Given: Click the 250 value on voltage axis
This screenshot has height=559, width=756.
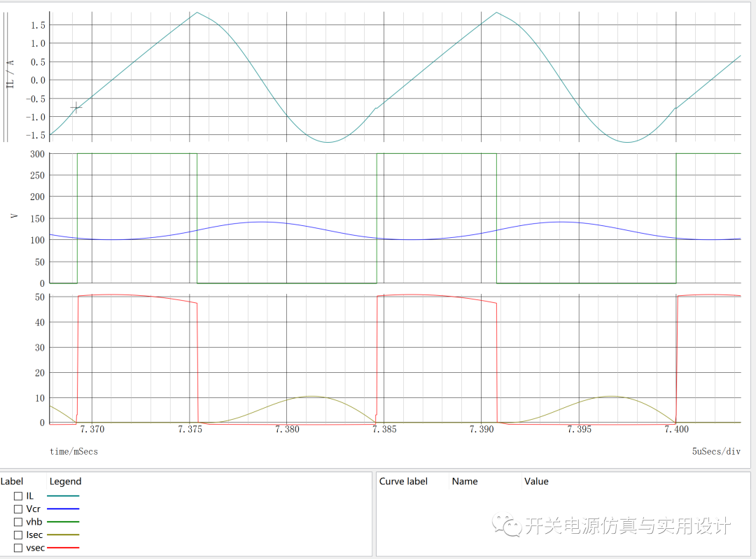Looking at the screenshot, I should coord(37,176).
